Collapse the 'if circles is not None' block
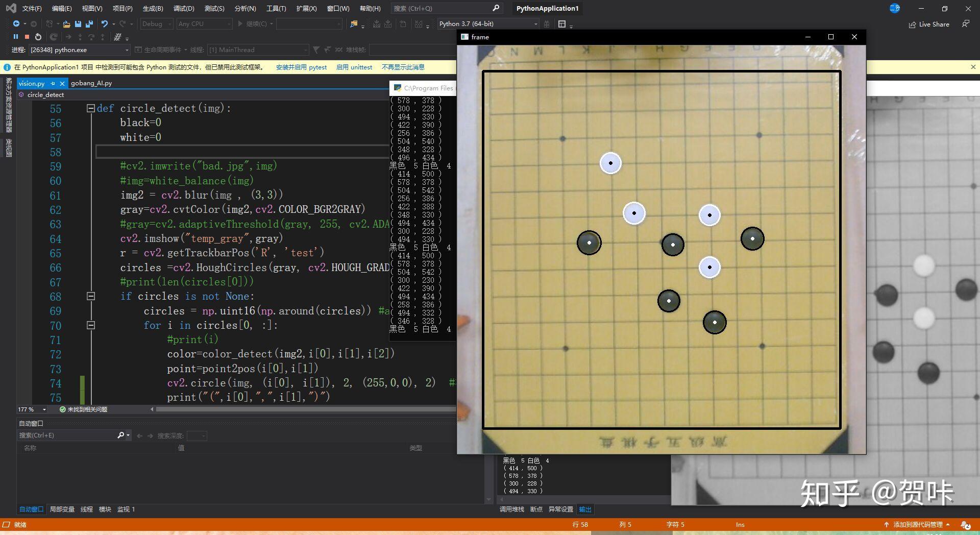This screenshot has height=535, width=980. pyautogui.click(x=91, y=296)
